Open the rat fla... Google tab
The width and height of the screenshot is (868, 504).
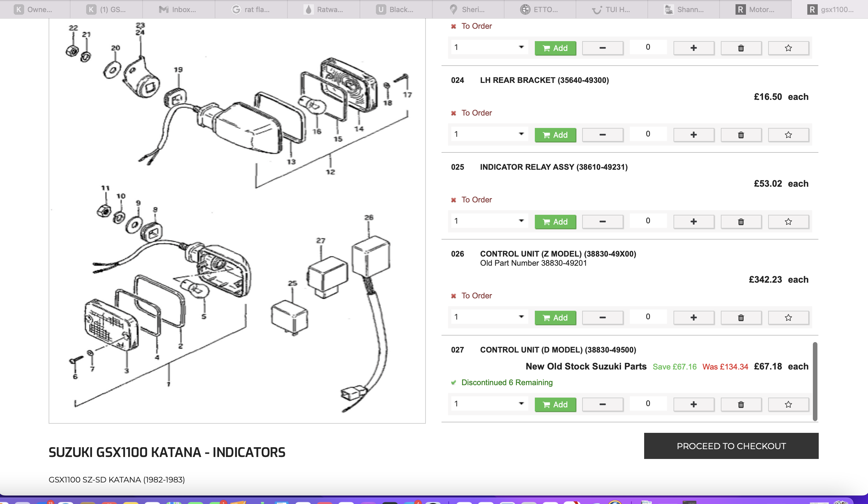click(251, 9)
